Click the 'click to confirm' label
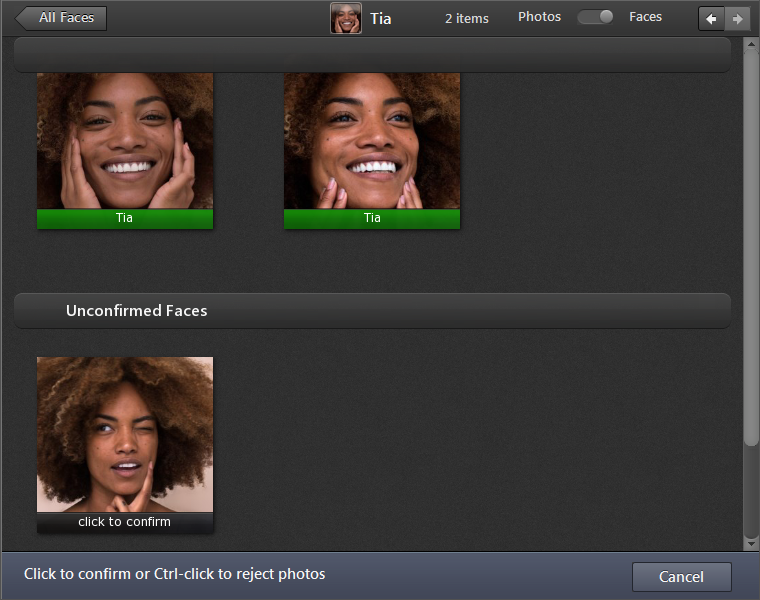The width and height of the screenshot is (760, 600). pos(125,522)
